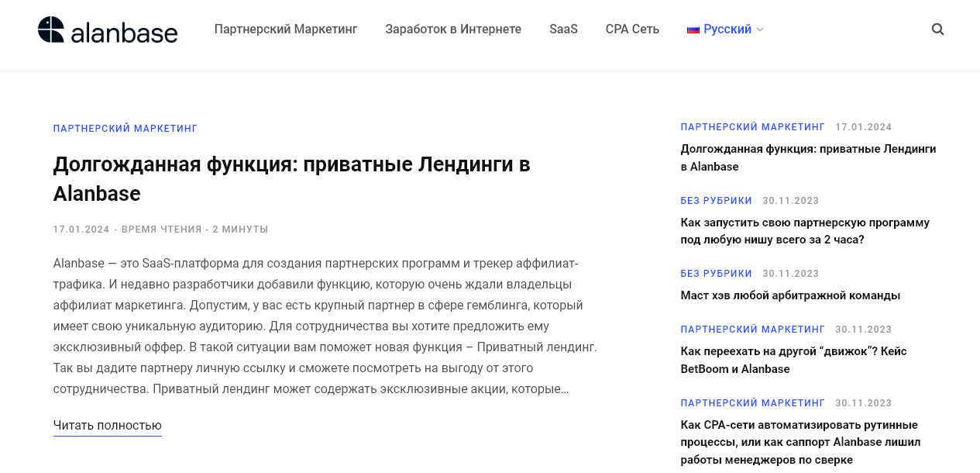The width and height of the screenshot is (980, 473).
Task: Open sidebar post Как запустить свою партнерскую программу
Action: coord(804,231)
